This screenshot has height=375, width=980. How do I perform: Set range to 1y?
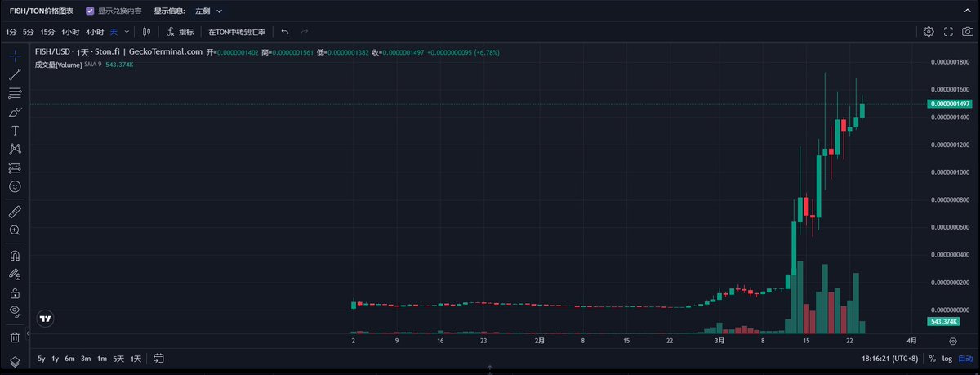pos(55,359)
